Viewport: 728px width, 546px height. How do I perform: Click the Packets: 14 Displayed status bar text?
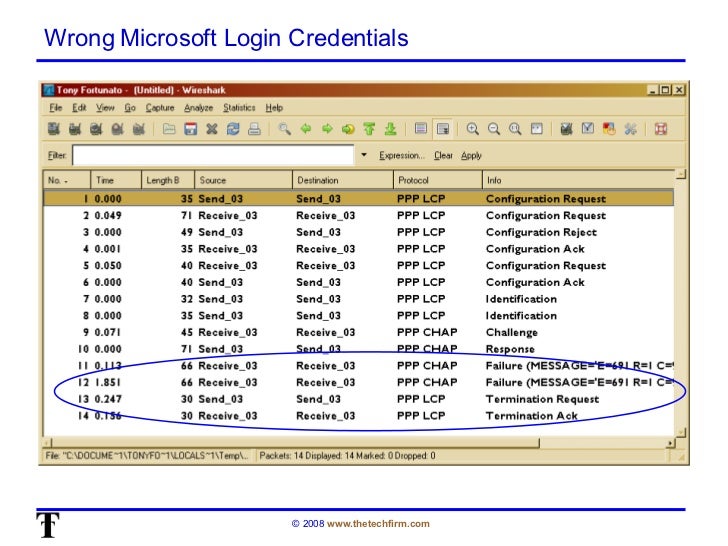tap(347, 456)
